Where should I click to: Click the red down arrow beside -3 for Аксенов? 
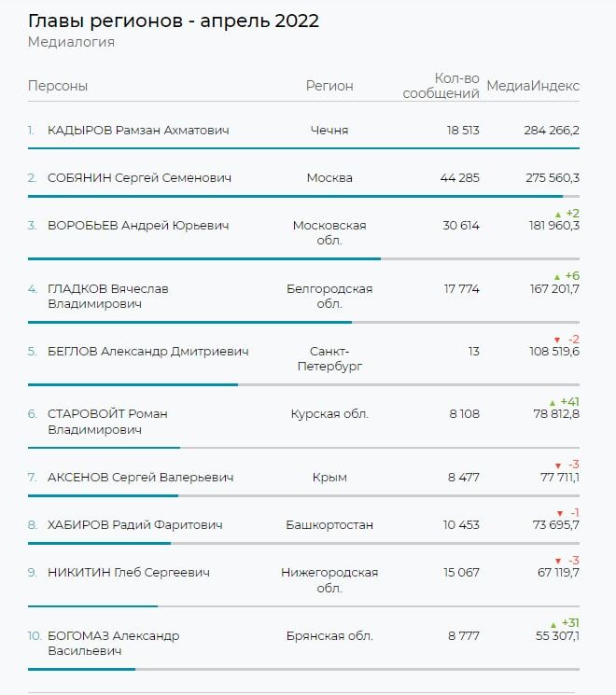(557, 465)
